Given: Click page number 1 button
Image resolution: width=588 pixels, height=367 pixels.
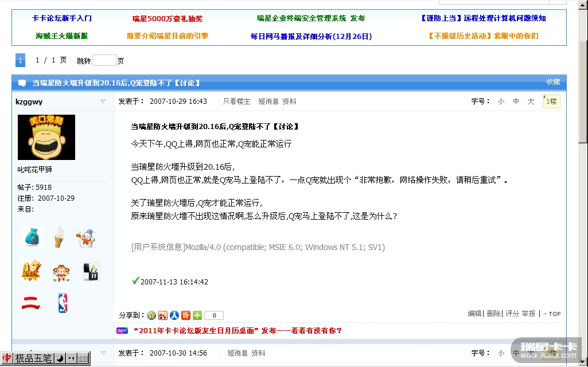Looking at the screenshot, I should [x=20, y=60].
